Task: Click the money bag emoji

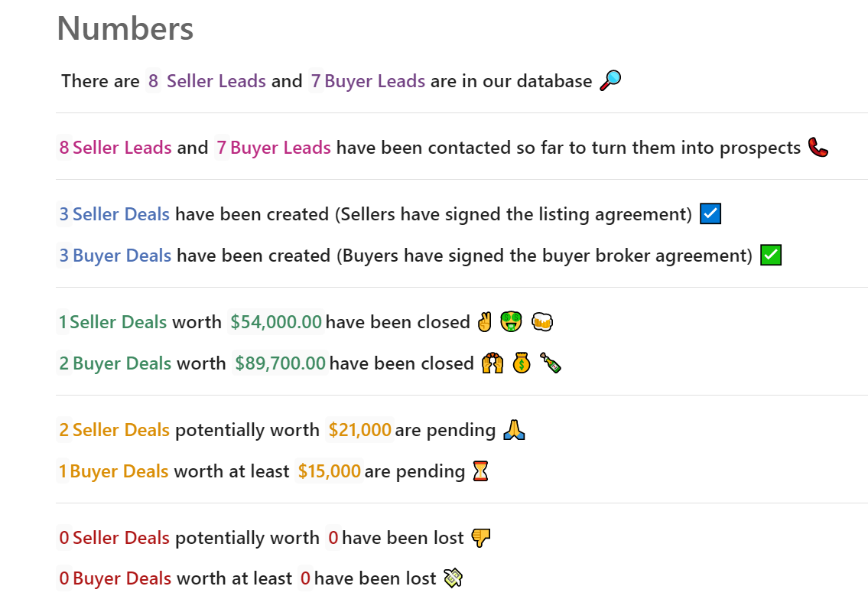Action: [x=522, y=363]
